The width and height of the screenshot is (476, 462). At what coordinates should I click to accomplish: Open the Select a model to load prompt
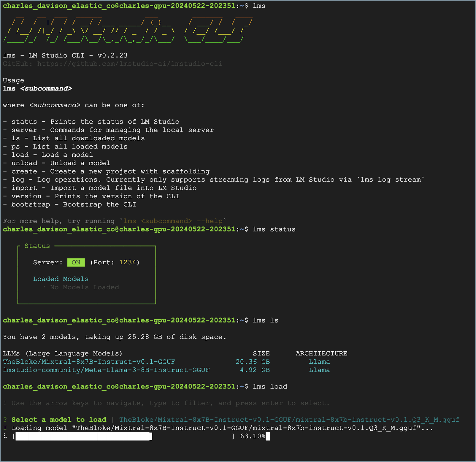tap(58, 419)
